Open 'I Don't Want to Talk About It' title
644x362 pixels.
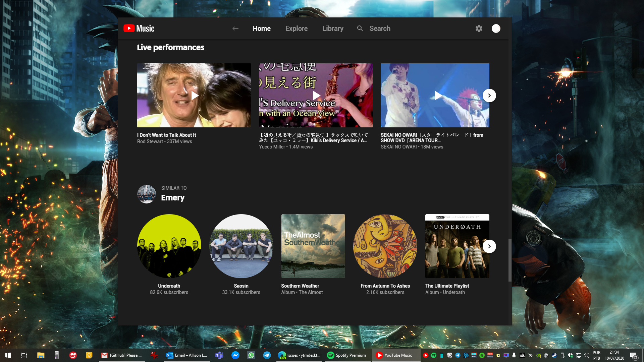167,135
